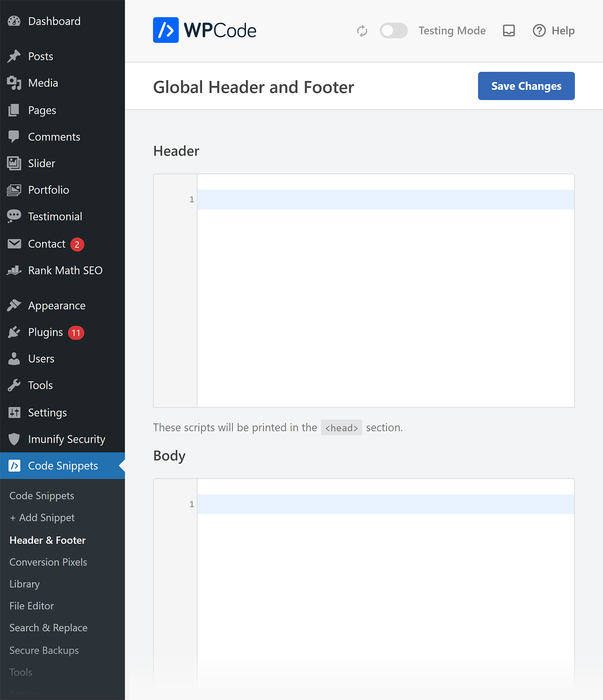The height and width of the screenshot is (700, 603).
Task: Click the Comments speech bubble icon
Action: [x=14, y=137]
